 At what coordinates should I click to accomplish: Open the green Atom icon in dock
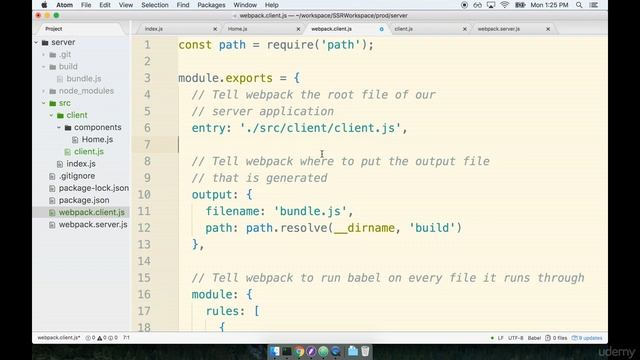[323, 351]
